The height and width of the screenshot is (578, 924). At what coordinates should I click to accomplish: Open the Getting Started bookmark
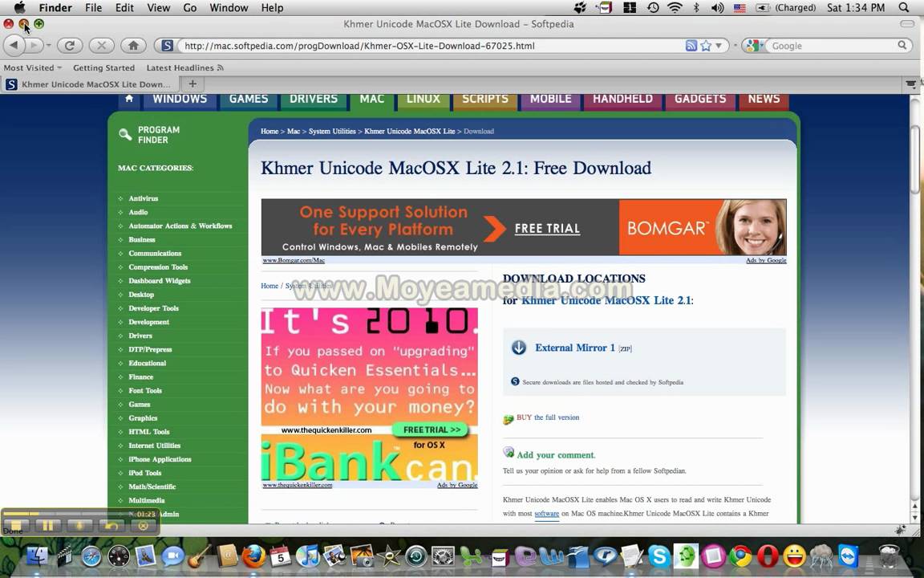point(103,67)
